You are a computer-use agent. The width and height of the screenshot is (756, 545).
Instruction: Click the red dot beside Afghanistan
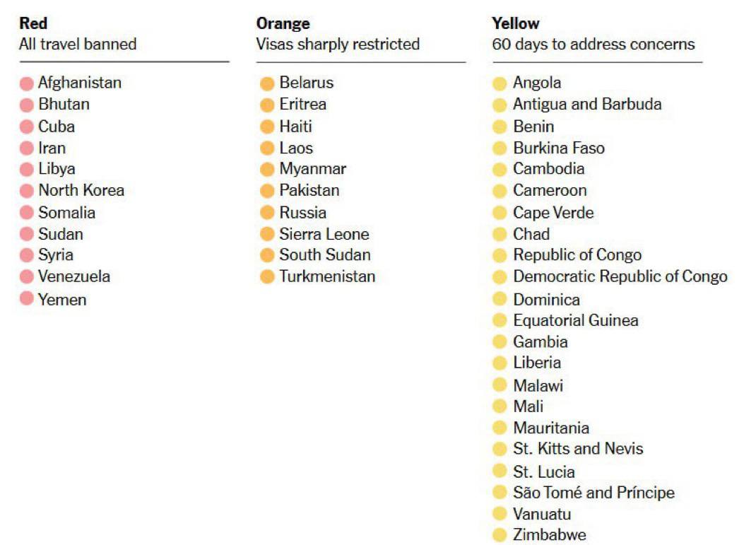(27, 83)
